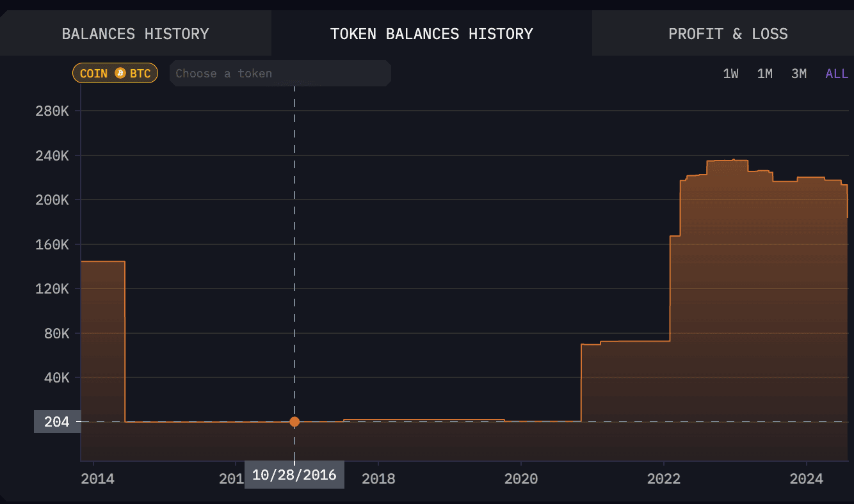This screenshot has width=854, height=504.
Task: Switch to the Balances History tab
Action: (135, 33)
